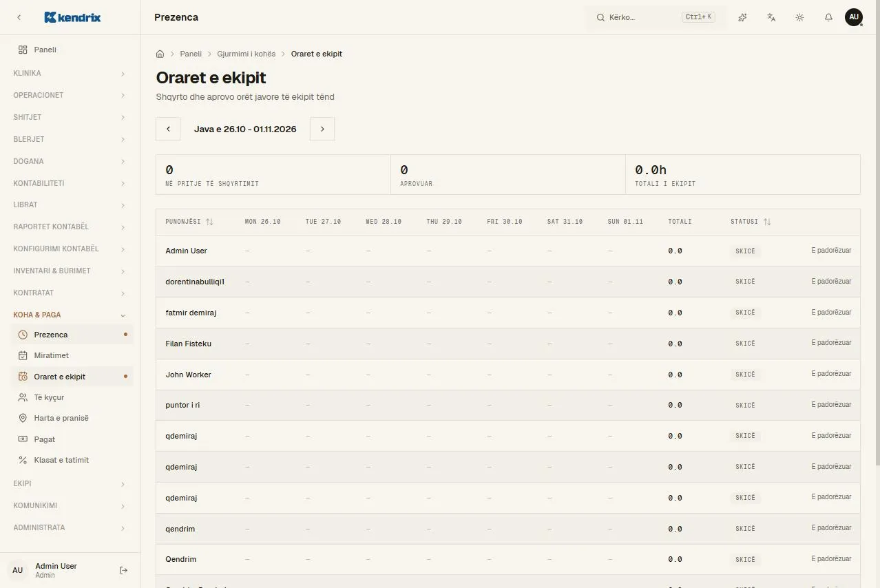Click the logout icon in sidebar footer

[x=124, y=570]
